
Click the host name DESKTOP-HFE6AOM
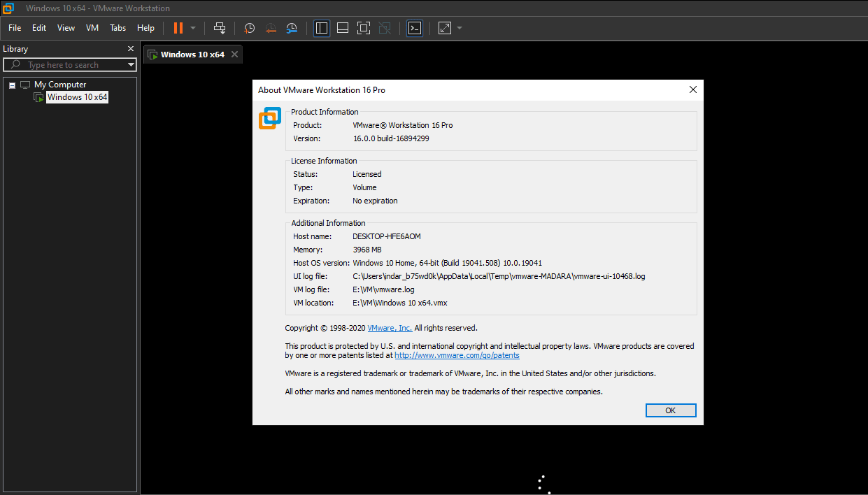click(x=387, y=236)
